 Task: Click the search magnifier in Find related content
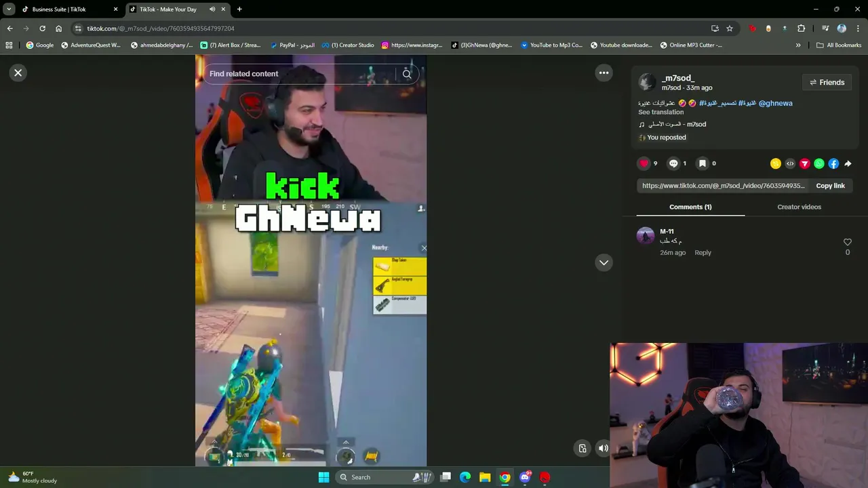click(x=407, y=74)
